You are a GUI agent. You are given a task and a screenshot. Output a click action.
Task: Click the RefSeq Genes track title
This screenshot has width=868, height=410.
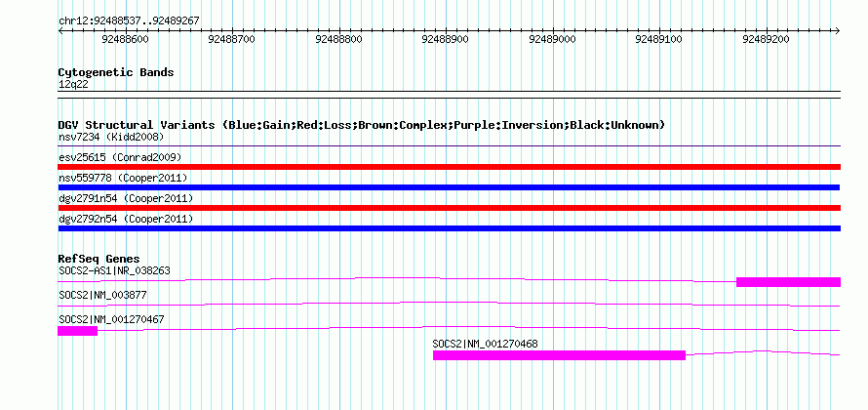point(99,259)
